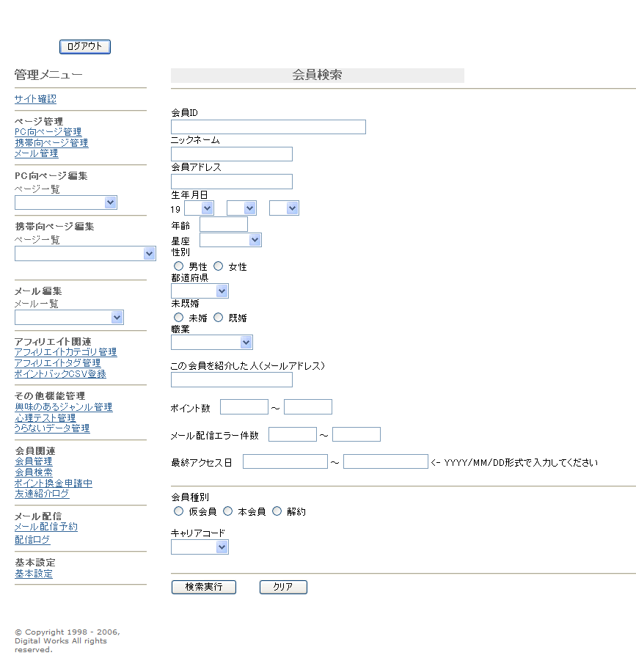Viewport: 636px width, 672px height.
Task: Click the ログアウト button
Action: click(85, 47)
